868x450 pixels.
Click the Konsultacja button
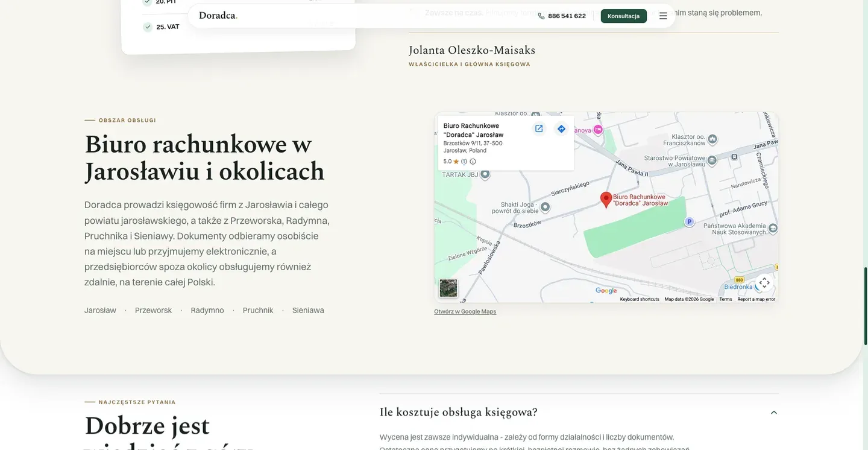click(623, 16)
